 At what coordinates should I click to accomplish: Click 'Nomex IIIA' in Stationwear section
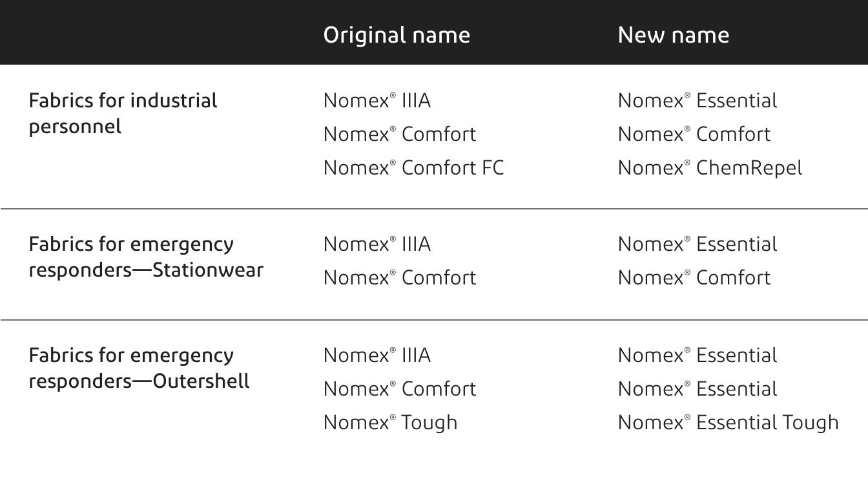pos(377,244)
